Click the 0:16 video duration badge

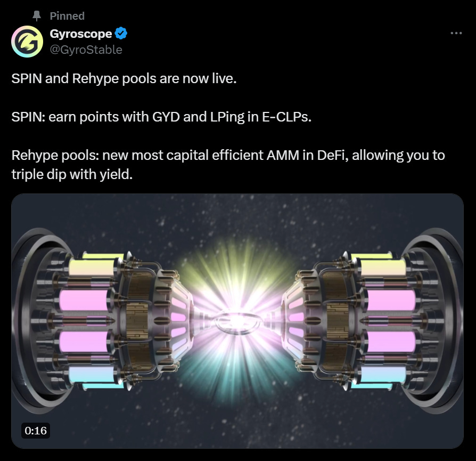pos(36,431)
